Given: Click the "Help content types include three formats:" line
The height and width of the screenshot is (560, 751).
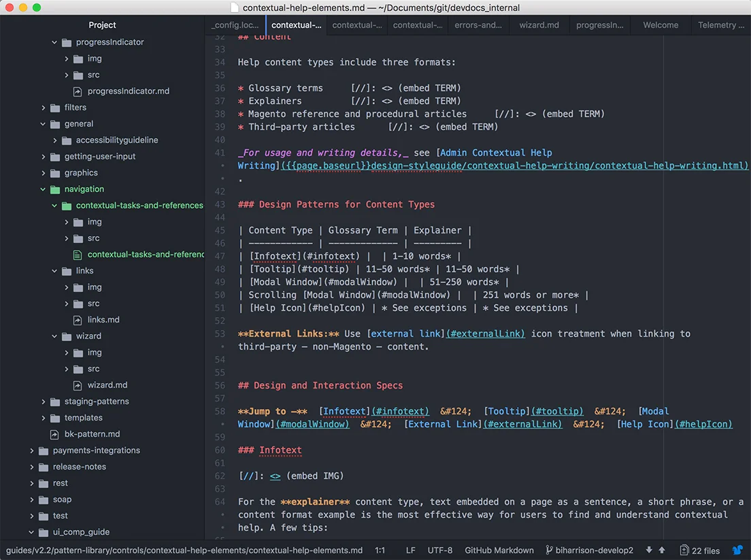Looking at the screenshot, I should coord(347,63).
